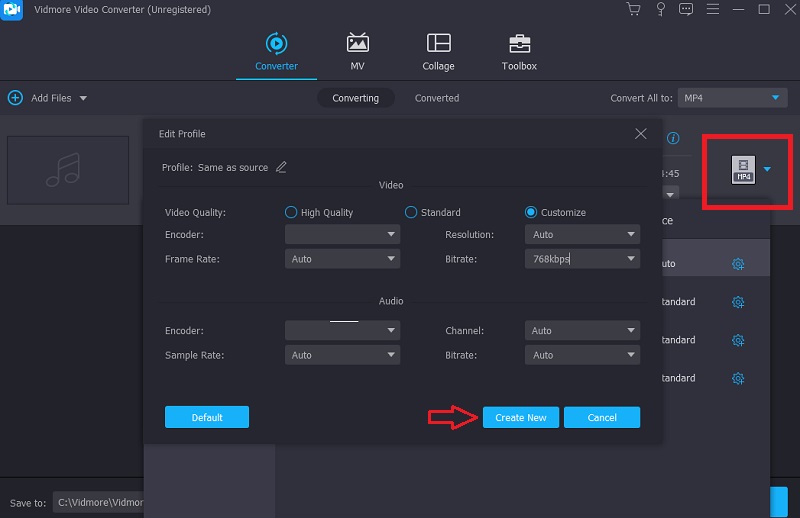Select the Standard video quality option
The height and width of the screenshot is (518, 800).
[x=411, y=212]
